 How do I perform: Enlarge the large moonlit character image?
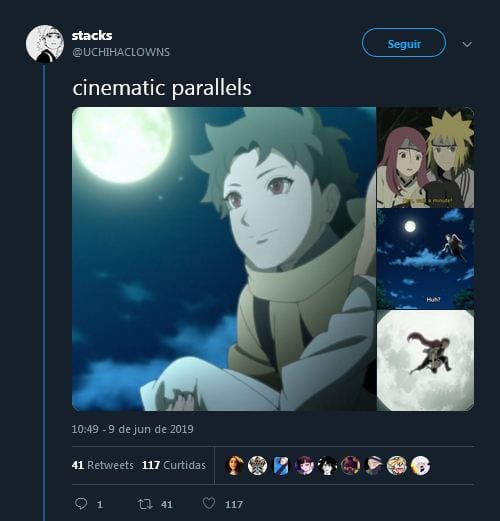pyautogui.click(x=224, y=259)
